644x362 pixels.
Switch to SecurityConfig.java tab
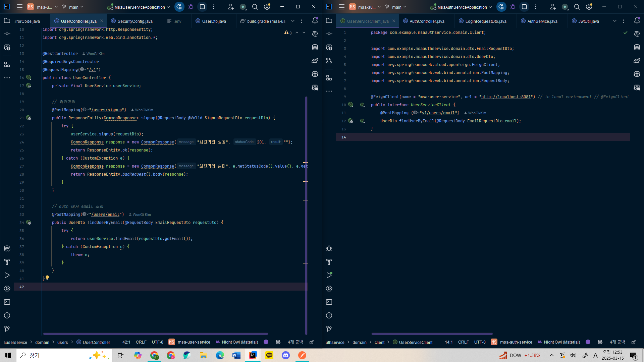click(135, 21)
